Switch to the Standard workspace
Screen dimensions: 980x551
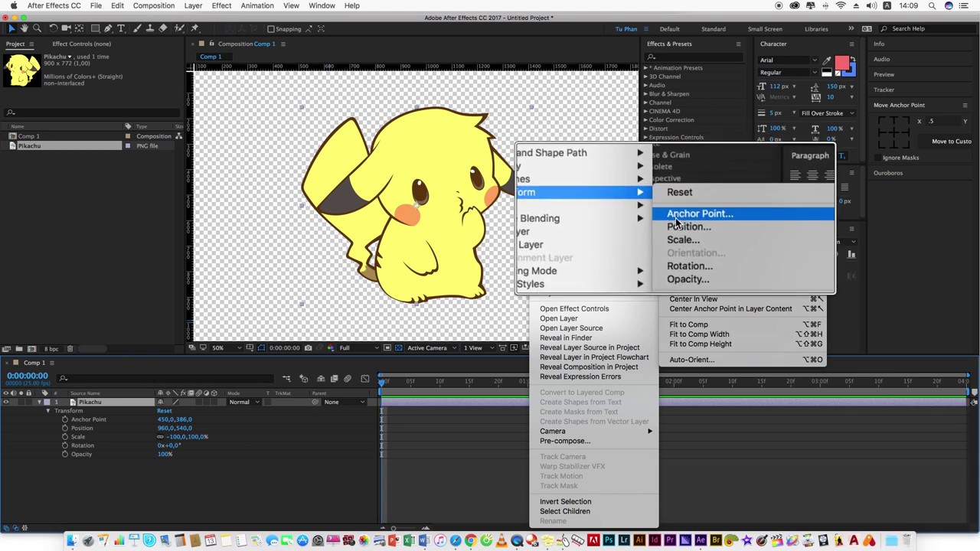coord(713,29)
